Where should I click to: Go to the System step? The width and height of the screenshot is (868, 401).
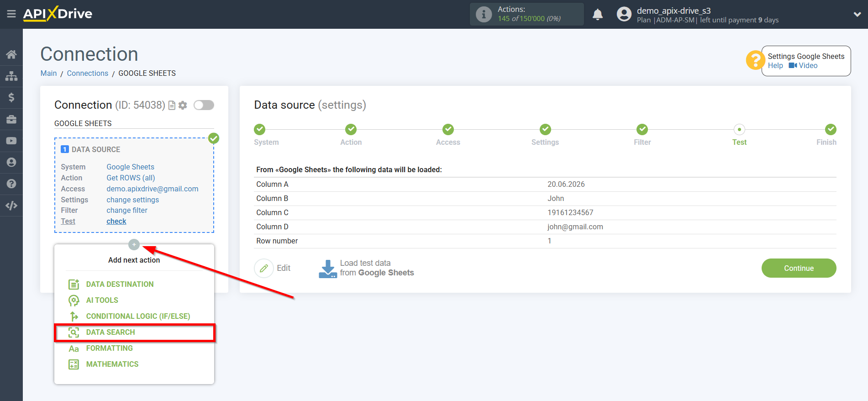tap(260, 129)
